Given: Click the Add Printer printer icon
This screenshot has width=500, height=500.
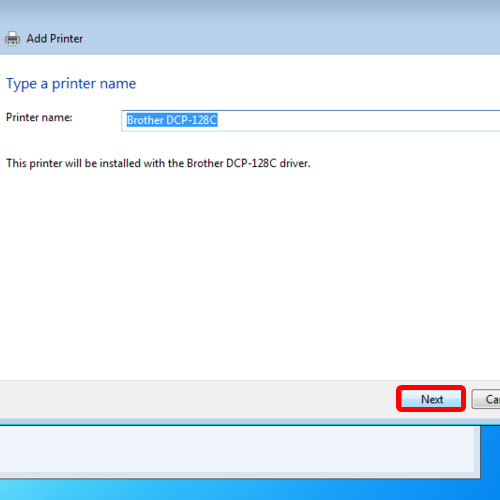Looking at the screenshot, I should click(x=12, y=39).
